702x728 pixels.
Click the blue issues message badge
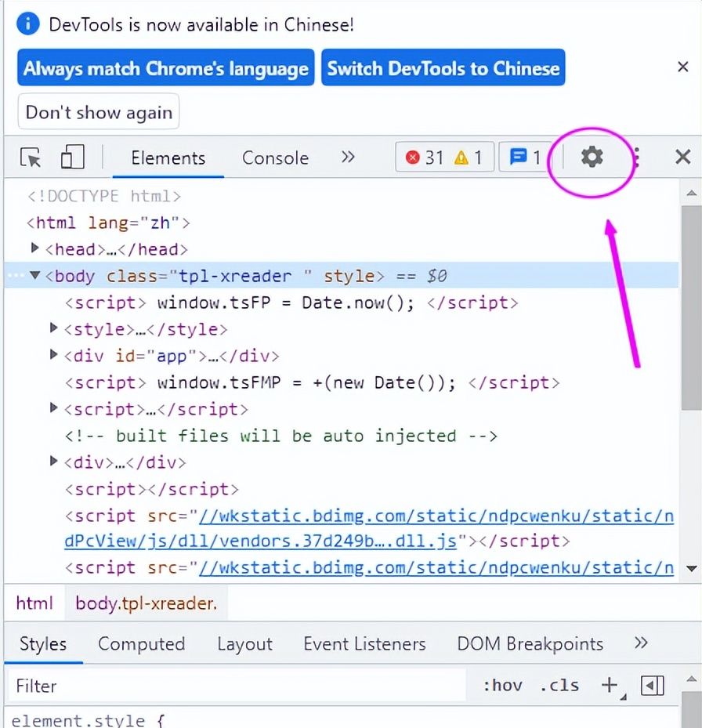click(x=526, y=158)
